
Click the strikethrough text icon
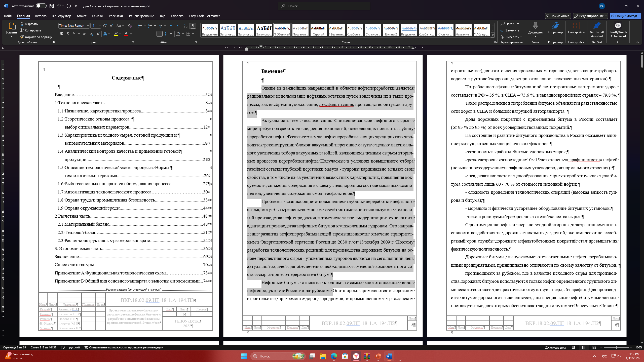pos(85,34)
